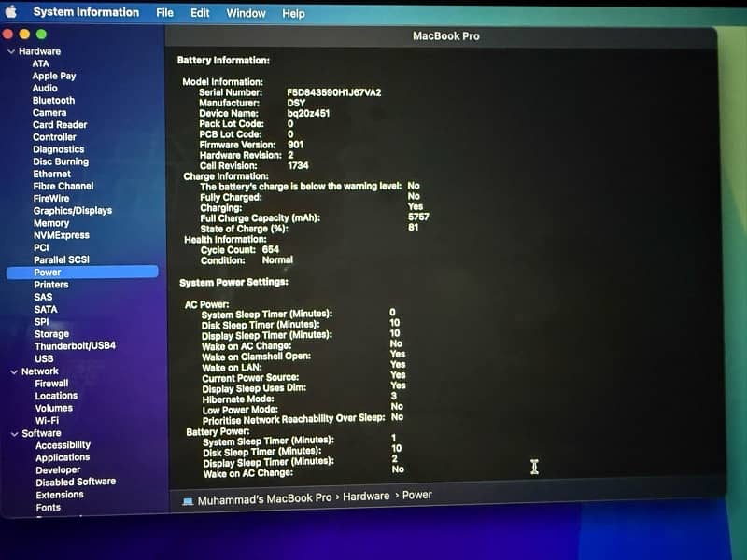
Task: Select Volumes under Network
Action: 54,409
